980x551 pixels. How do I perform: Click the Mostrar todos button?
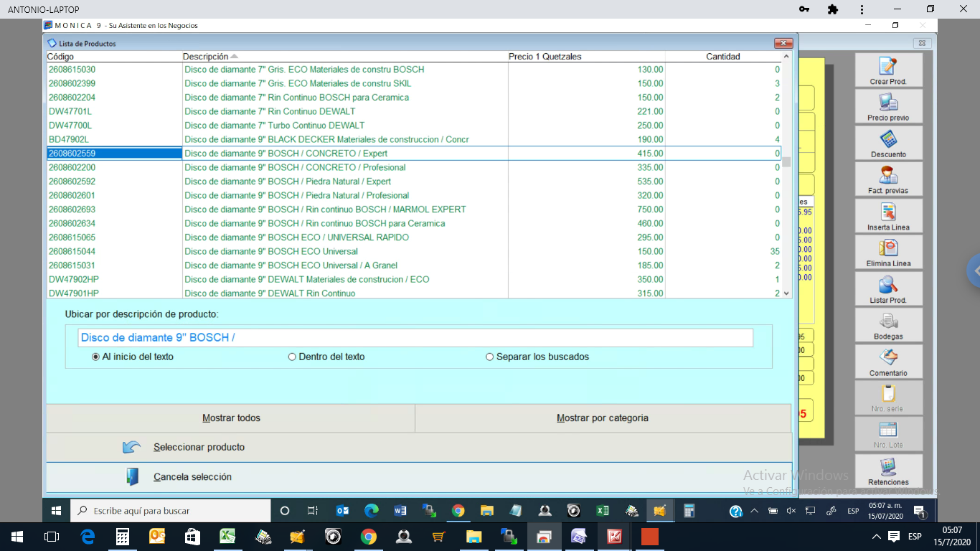(230, 418)
